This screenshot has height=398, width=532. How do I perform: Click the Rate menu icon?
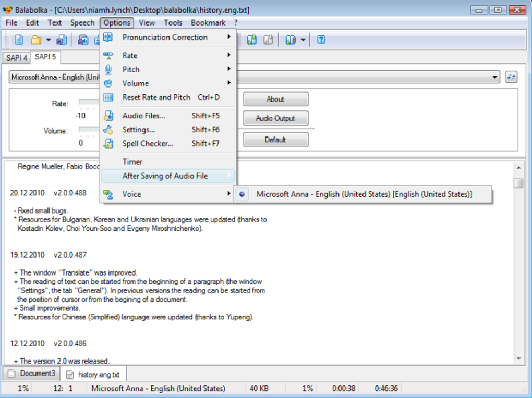point(108,55)
